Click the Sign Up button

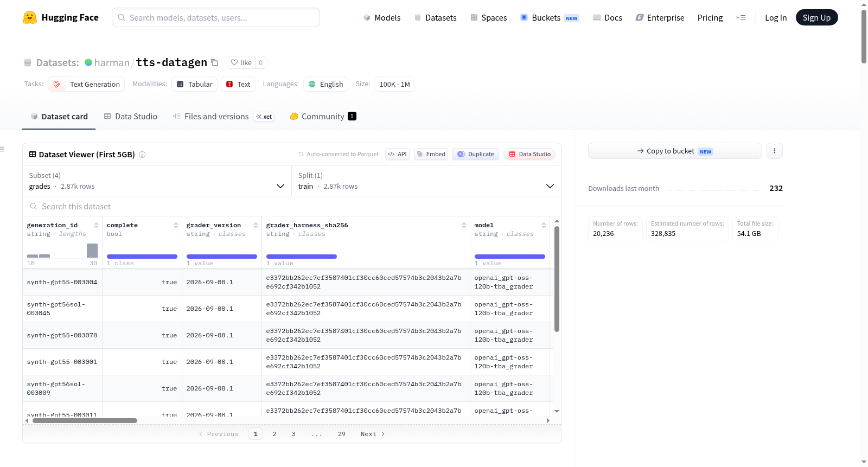coord(817,18)
